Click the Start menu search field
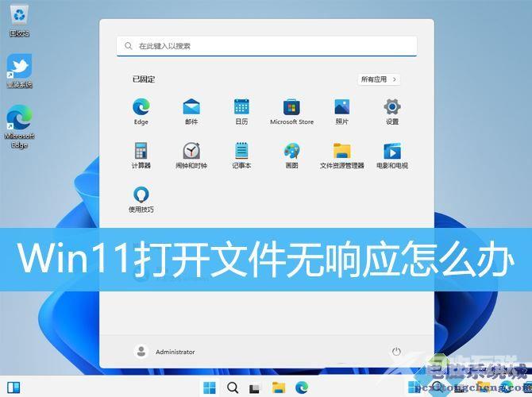This screenshot has height=397, width=532. (267, 46)
